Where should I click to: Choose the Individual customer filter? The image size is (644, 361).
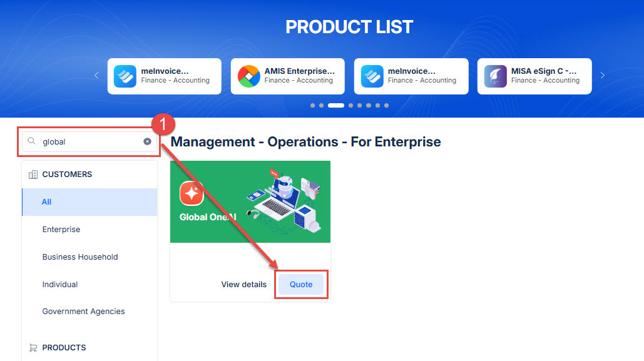[60, 285]
